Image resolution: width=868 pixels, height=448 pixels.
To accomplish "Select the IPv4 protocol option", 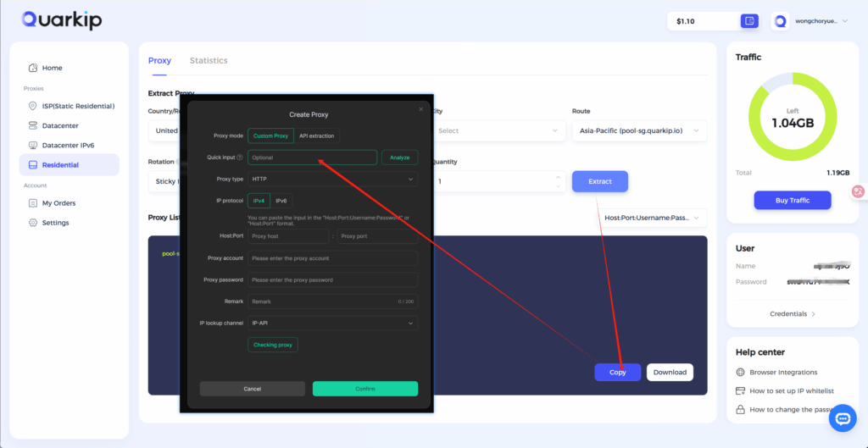I will tap(259, 201).
